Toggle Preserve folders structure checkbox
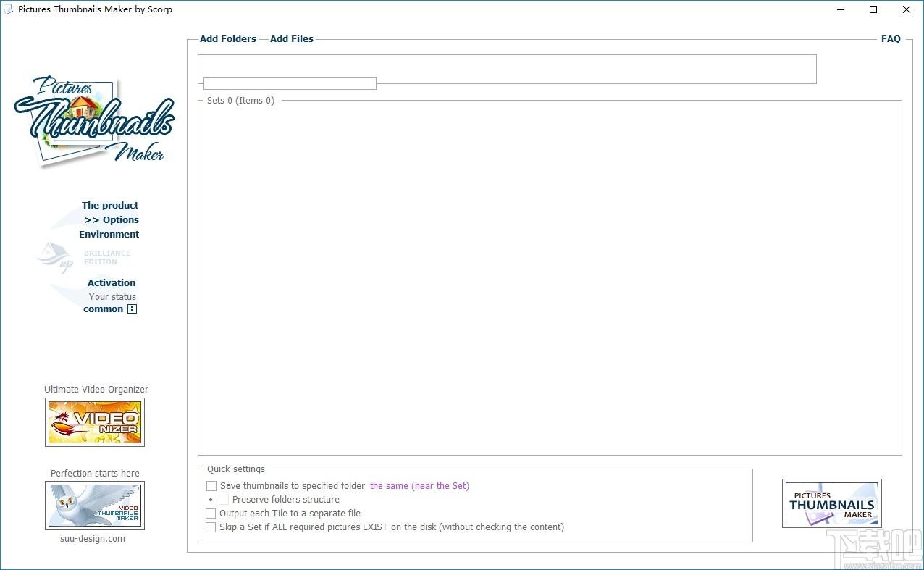 [x=224, y=500]
